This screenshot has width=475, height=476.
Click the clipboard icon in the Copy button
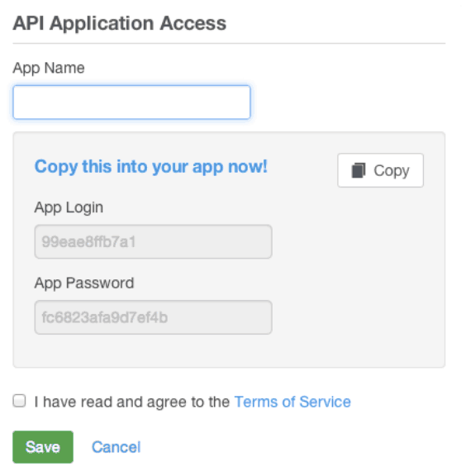click(359, 170)
